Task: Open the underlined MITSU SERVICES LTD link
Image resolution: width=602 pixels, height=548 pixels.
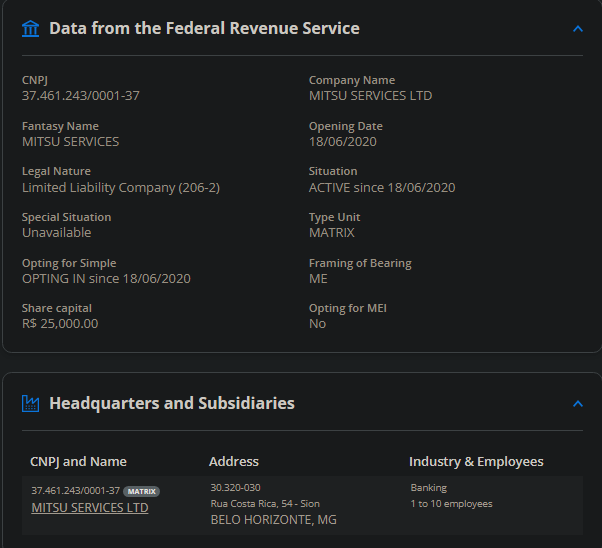Action: tap(90, 508)
